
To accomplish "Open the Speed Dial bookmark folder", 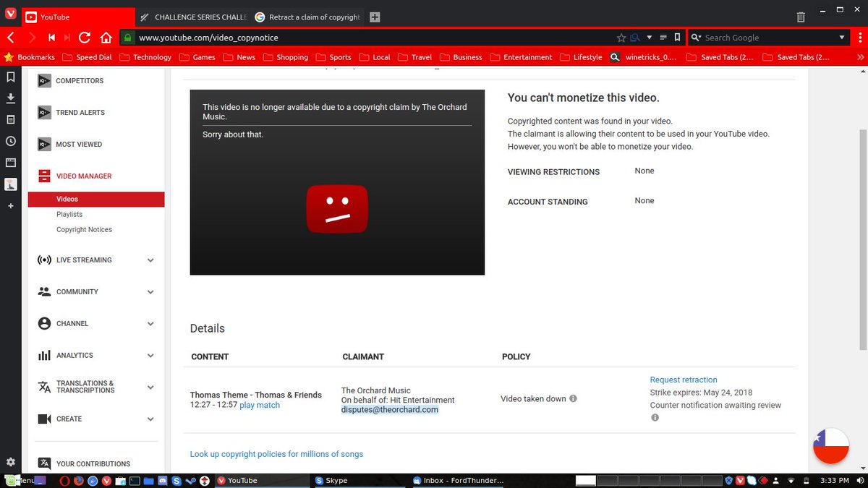I will [88, 57].
